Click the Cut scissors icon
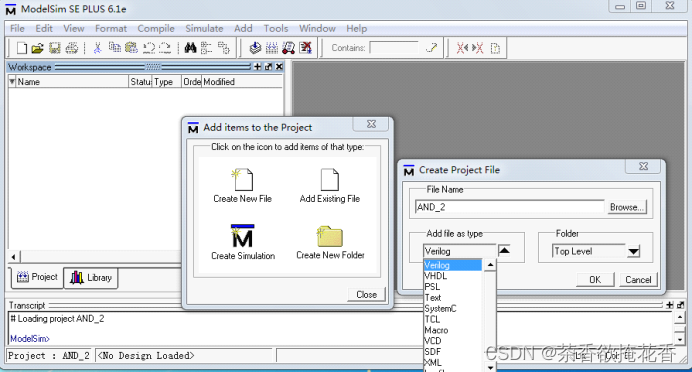This screenshot has width=692, height=372. [x=98, y=48]
